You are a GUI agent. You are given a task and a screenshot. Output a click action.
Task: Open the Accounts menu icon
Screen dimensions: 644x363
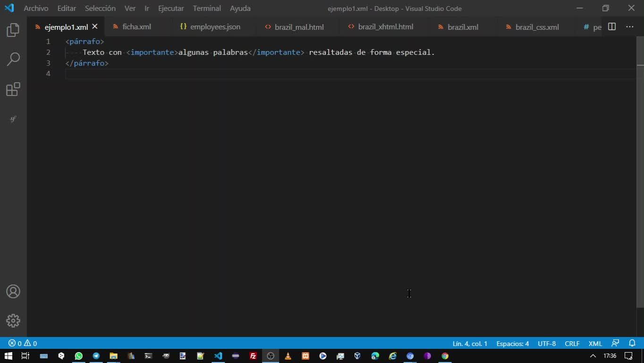[x=13, y=292]
